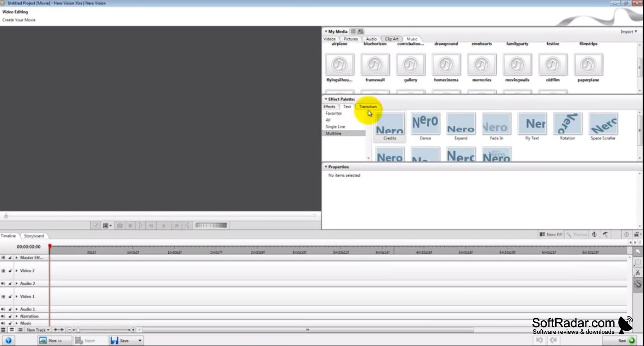
Task: Select the Dance text effect thumbnail
Action: coord(425,127)
